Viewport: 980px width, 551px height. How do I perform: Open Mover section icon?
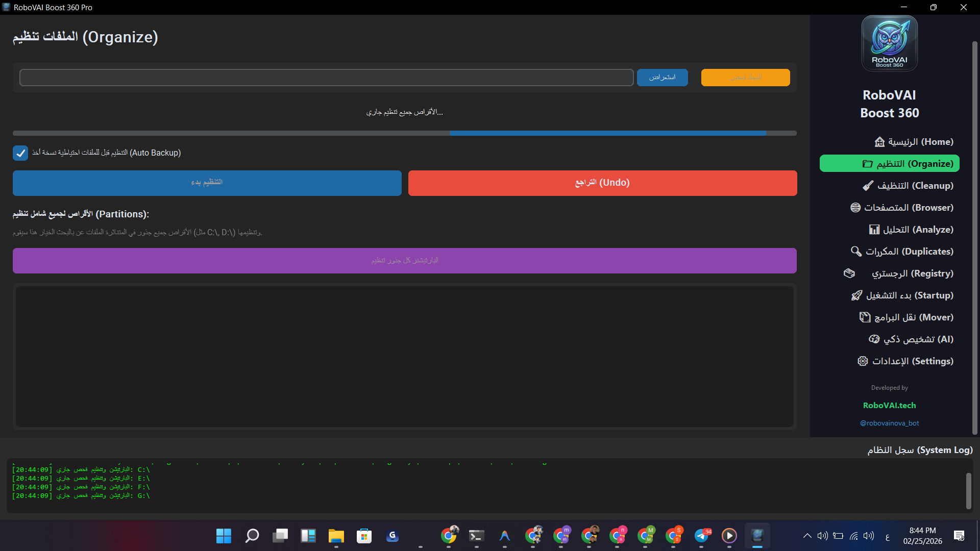pos(865,317)
